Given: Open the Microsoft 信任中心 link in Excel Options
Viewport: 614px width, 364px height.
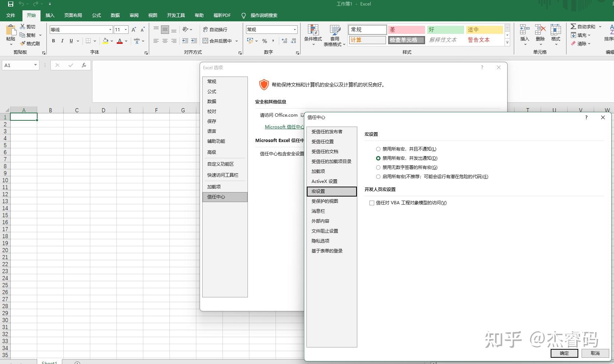Looking at the screenshot, I should (x=284, y=127).
